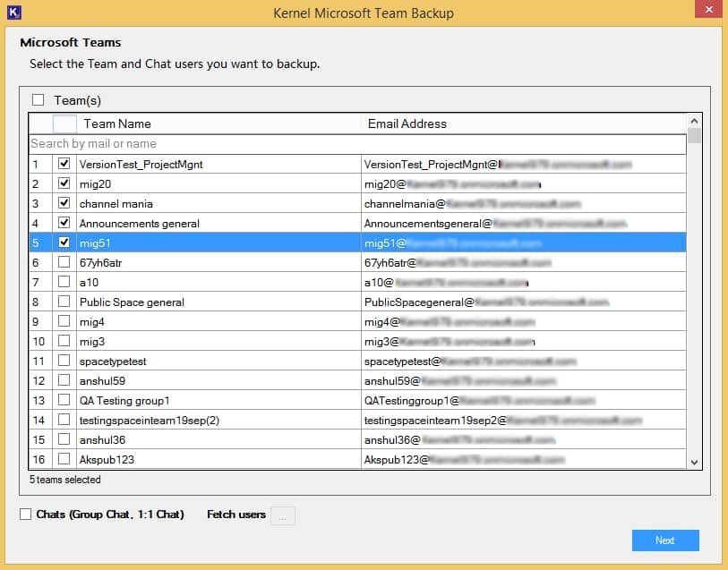Viewport: 728px width, 570px height.
Task: Check the anshul59 team checkbox
Action: tap(64, 380)
